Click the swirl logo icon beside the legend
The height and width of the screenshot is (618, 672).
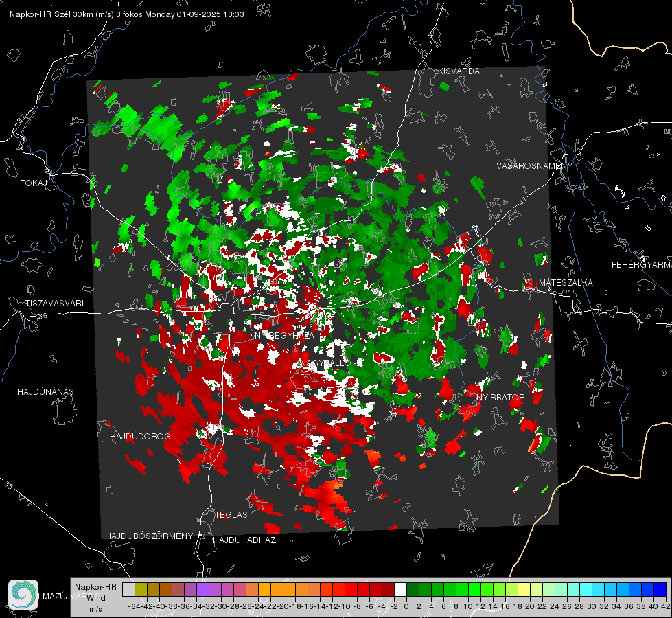point(23,595)
